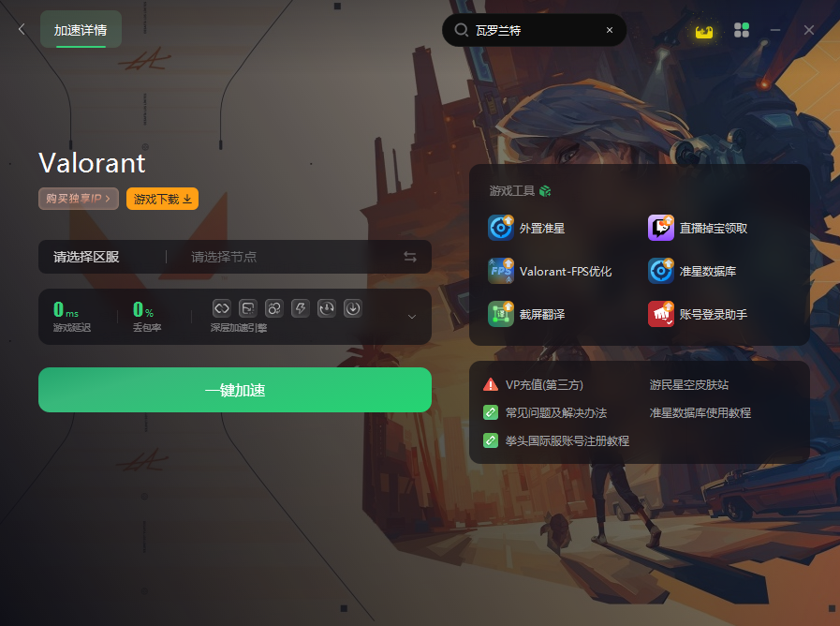This screenshot has width=840, height=626.
Task: Open the 账号登录助手 tool icon
Action: click(x=661, y=314)
